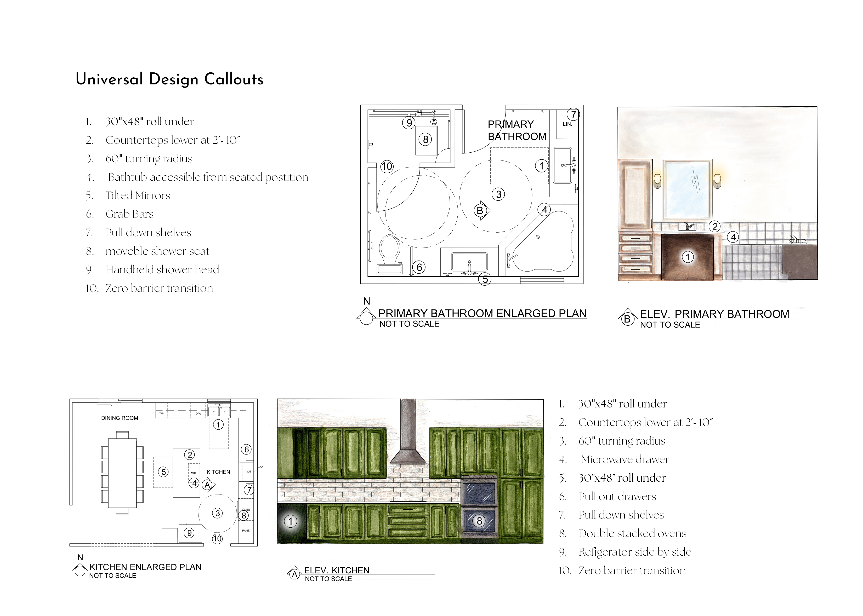Click the Universal Design Callouts heading

pyautogui.click(x=169, y=79)
